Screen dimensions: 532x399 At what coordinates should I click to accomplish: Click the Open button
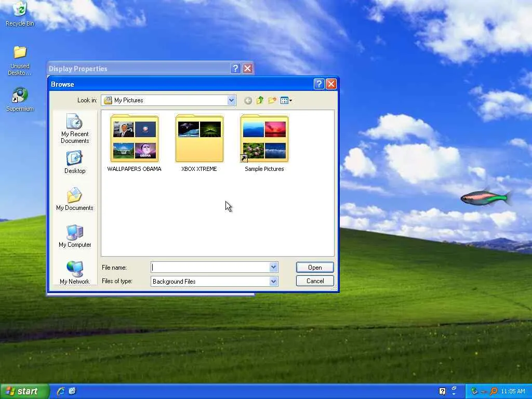point(315,268)
